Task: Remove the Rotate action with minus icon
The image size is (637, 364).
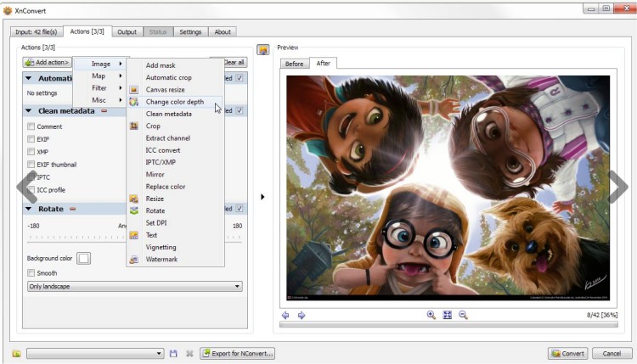Action: pyautogui.click(x=72, y=209)
